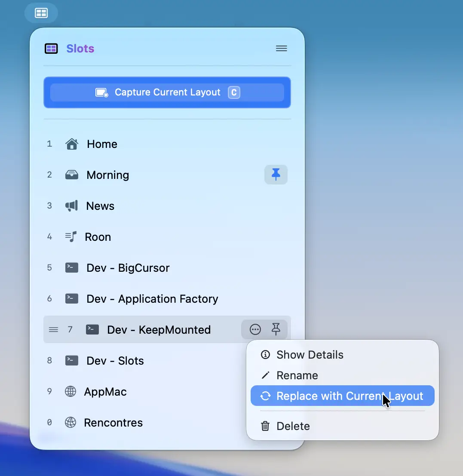Activate the Dev - BigCursor slot
463x476 pixels.
(167, 268)
